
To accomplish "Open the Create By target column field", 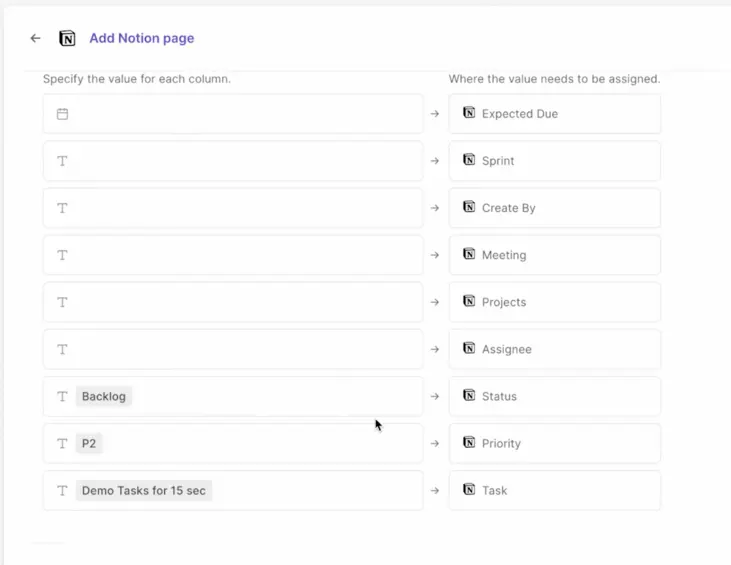I will (555, 208).
